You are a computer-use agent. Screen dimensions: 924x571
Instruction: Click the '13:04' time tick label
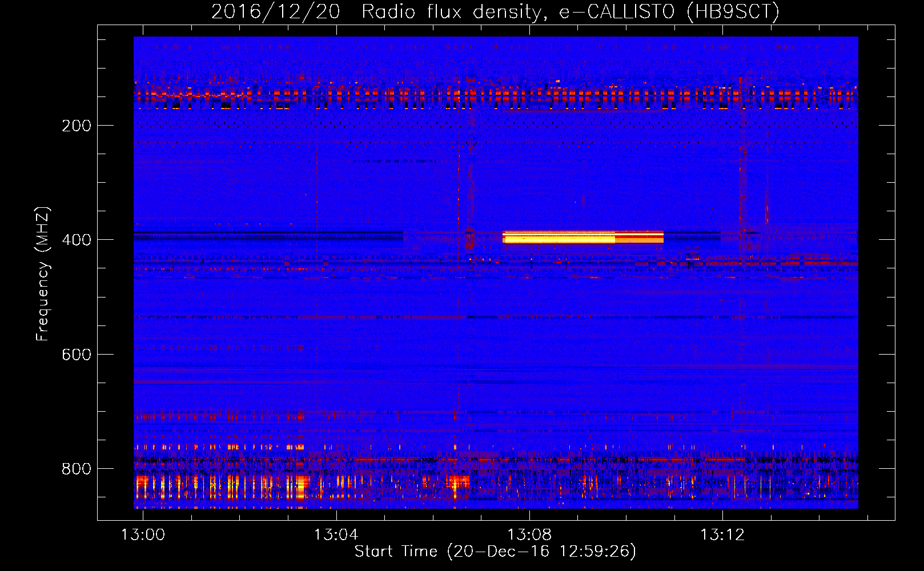[x=336, y=534]
